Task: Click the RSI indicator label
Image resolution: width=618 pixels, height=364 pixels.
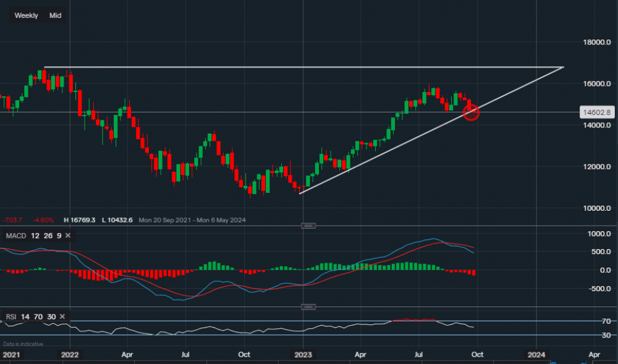Action: click(11, 316)
